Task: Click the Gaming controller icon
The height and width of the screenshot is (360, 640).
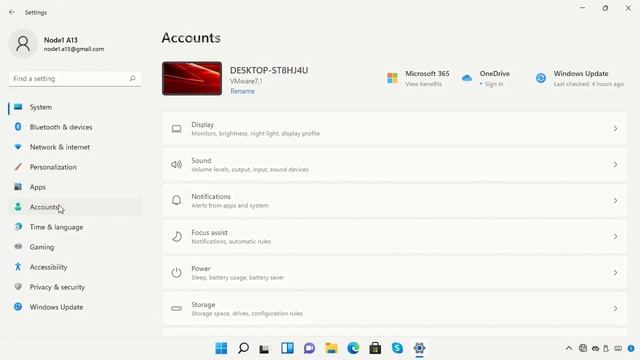Action: pyautogui.click(x=18, y=247)
